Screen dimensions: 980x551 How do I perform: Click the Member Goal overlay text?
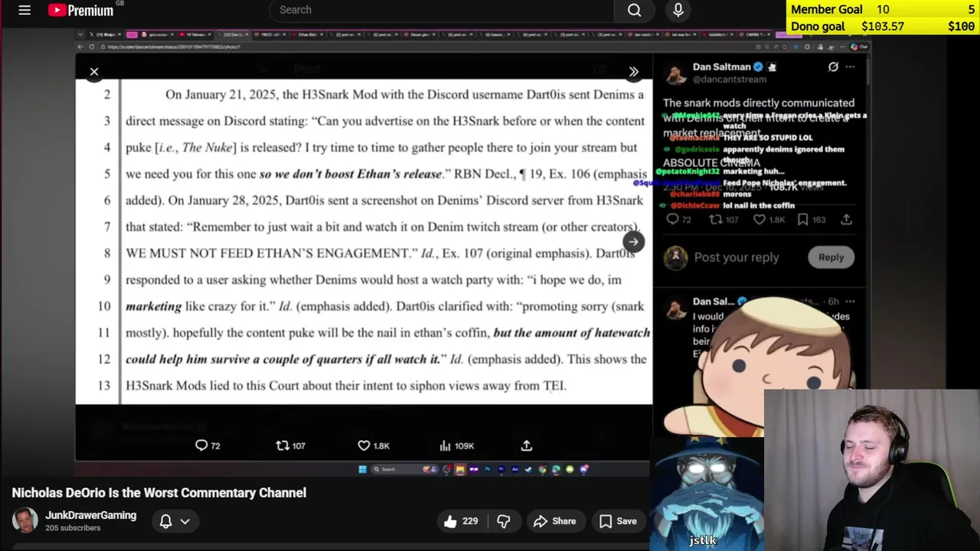click(x=827, y=9)
